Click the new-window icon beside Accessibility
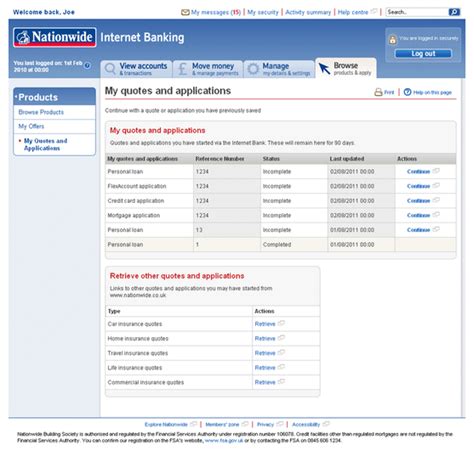This screenshot has height=456, width=474. coord(326,424)
